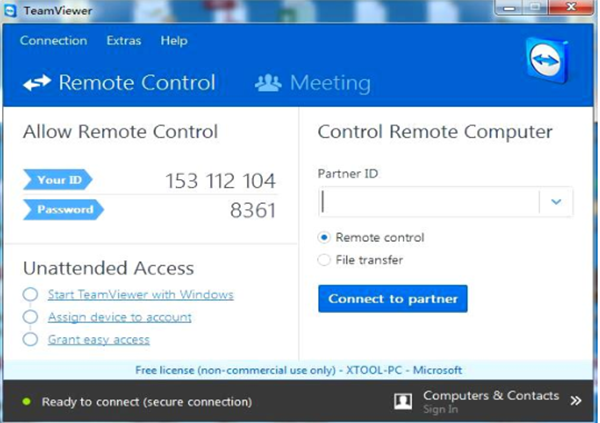Click the Remote Control double-arrow icon
600x423 pixels.
pyautogui.click(x=37, y=82)
